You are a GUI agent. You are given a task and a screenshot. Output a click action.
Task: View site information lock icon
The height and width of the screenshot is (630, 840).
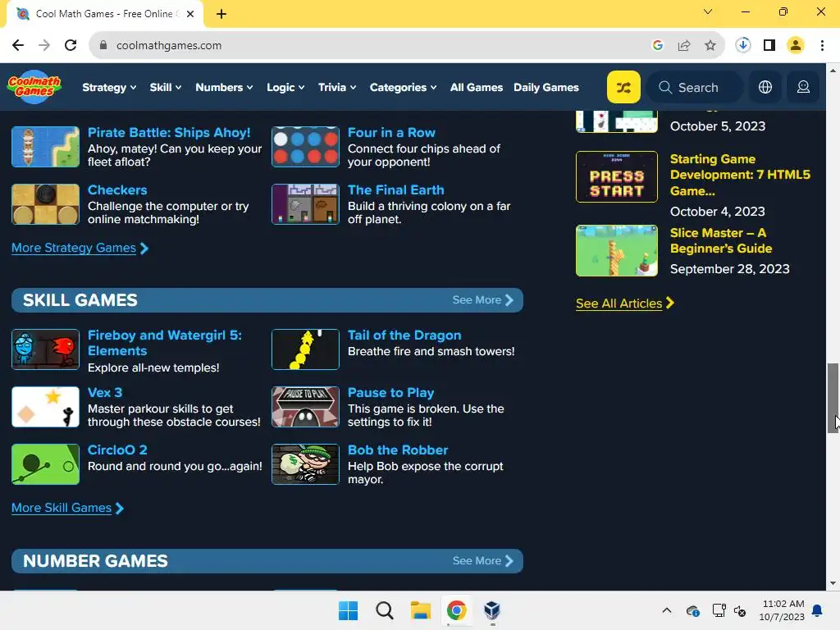tap(103, 46)
